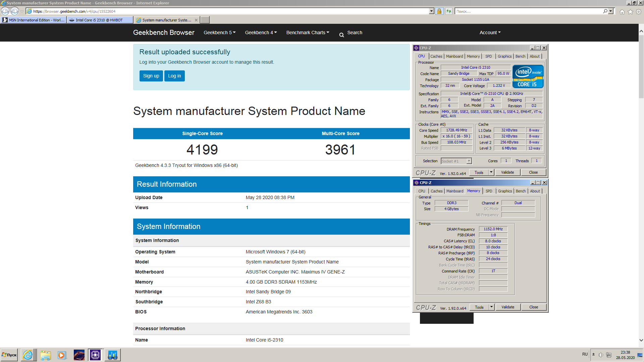This screenshot has width=644, height=362.
Task: Switch to the MSN International Edition tab
Action: 33,20
